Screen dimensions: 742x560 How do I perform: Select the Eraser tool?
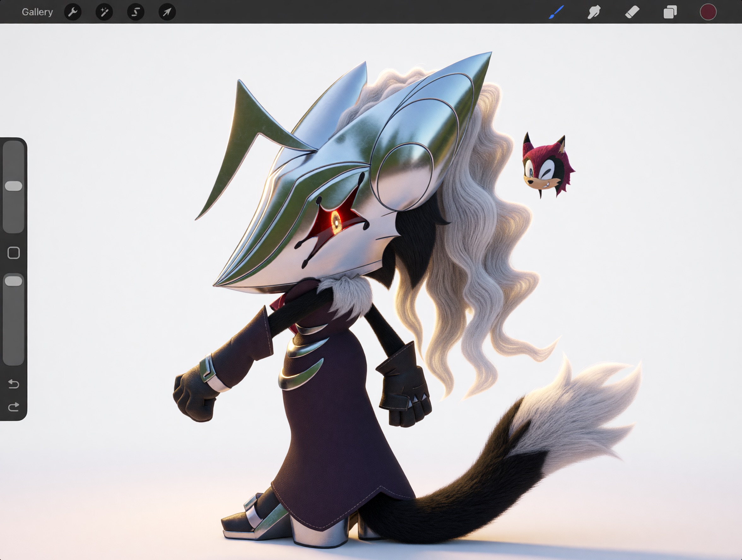click(632, 12)
